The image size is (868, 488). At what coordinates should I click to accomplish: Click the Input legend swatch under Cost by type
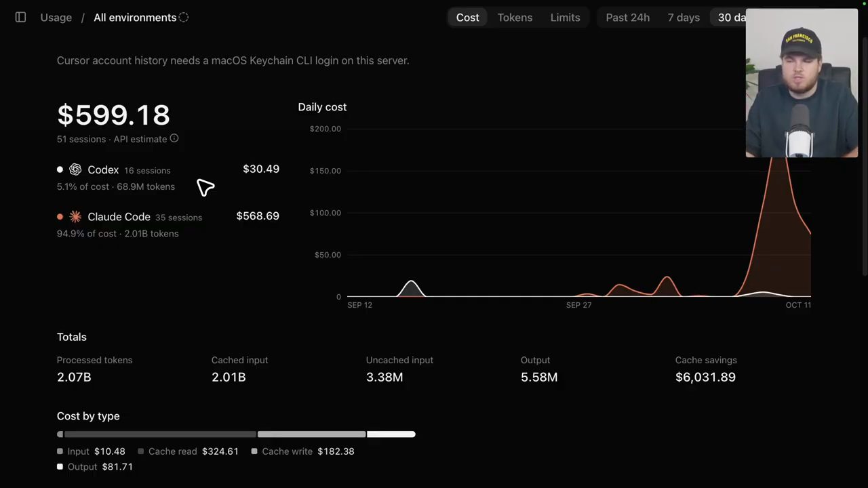(x=60, y=451)
